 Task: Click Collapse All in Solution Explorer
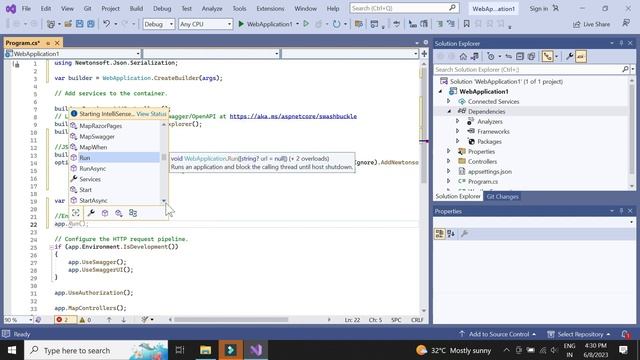[x=520, y=57]
